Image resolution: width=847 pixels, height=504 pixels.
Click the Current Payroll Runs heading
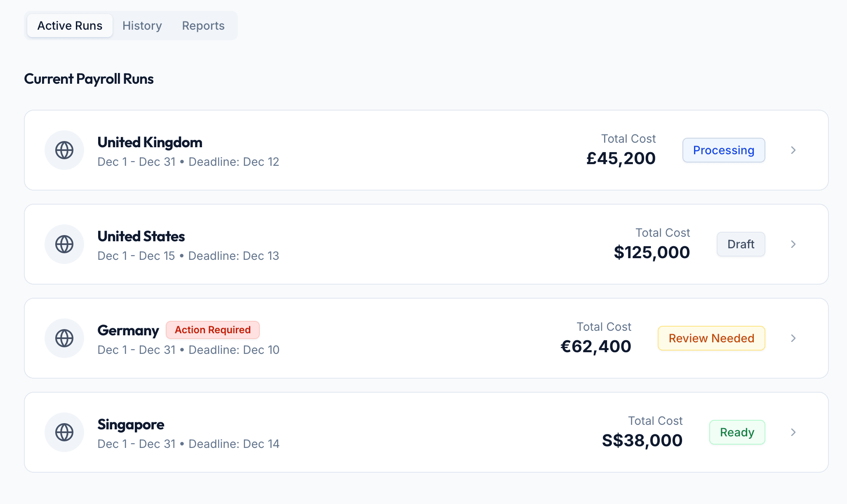[x=89, y=79]
